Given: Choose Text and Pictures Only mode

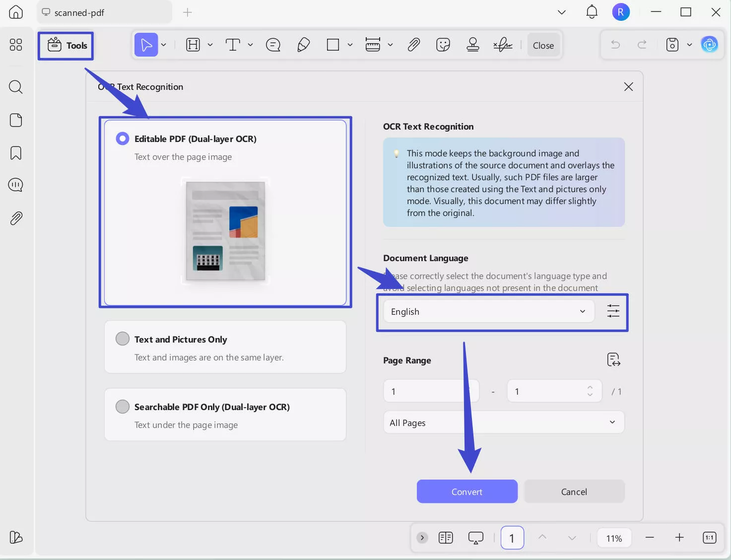Looking at the screenshot, I should pyautogui.click(x=122, y=338).
